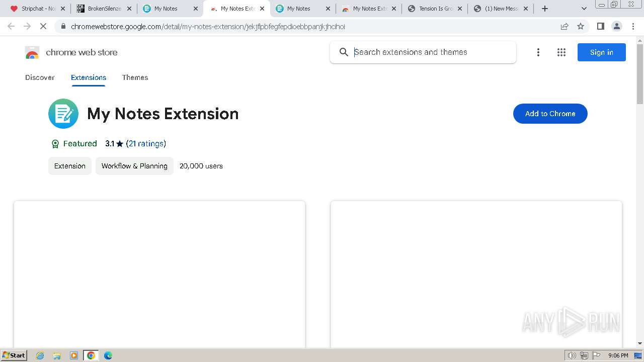Open File Explorer from taskbar

57,355
